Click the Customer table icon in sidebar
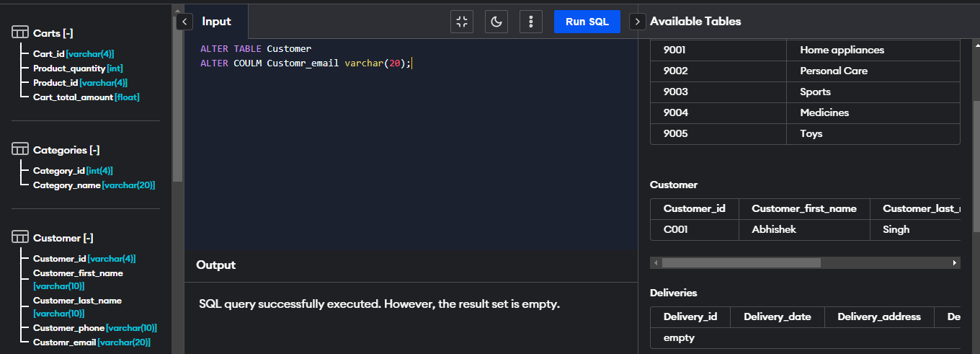The height and width of the screenshot is (354, 980). [20, 238]
